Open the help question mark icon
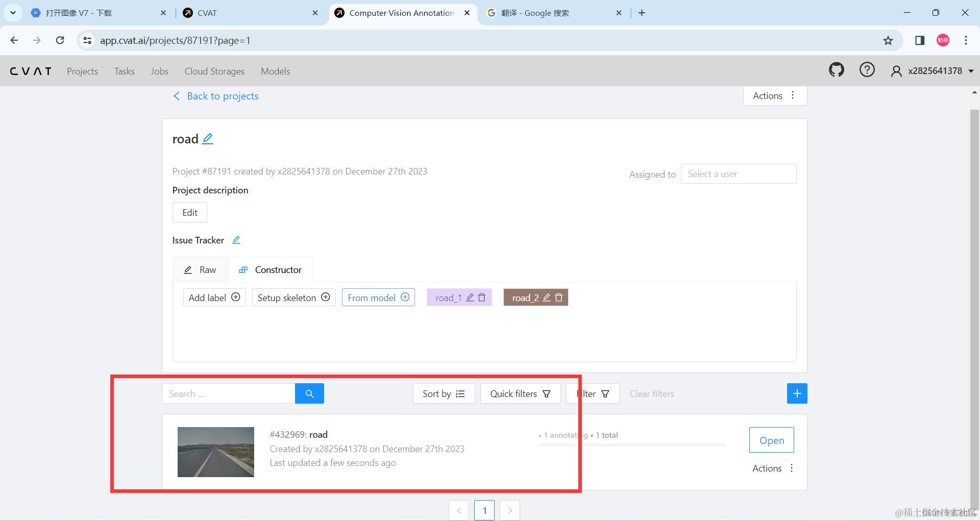 [x=867, y=70]
